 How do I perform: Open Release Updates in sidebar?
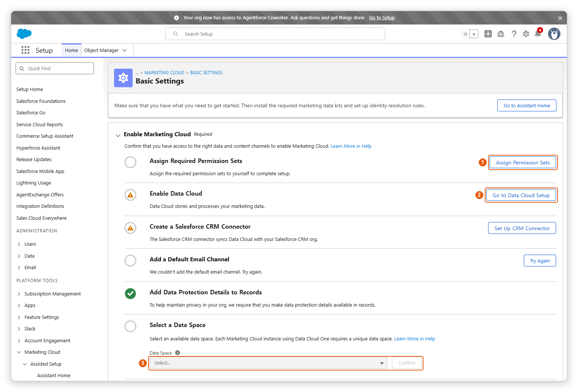pos(34,160)
